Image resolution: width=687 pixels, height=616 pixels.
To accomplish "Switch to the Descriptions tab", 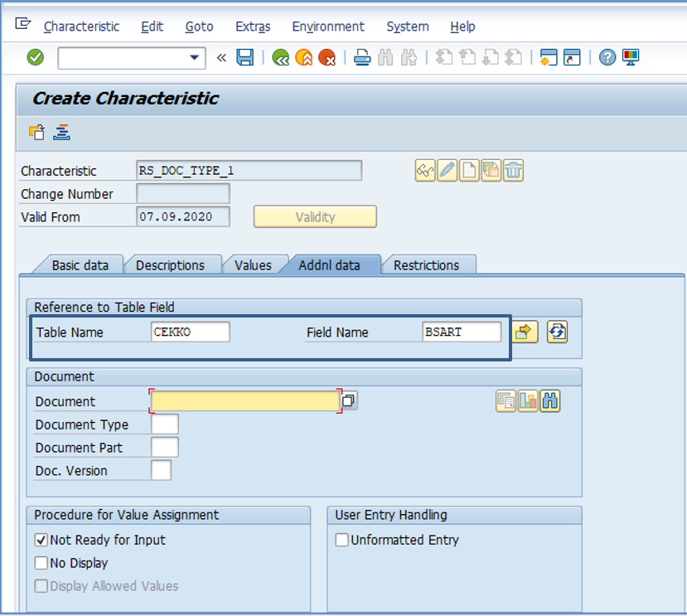I will click(x=170, y=265).
